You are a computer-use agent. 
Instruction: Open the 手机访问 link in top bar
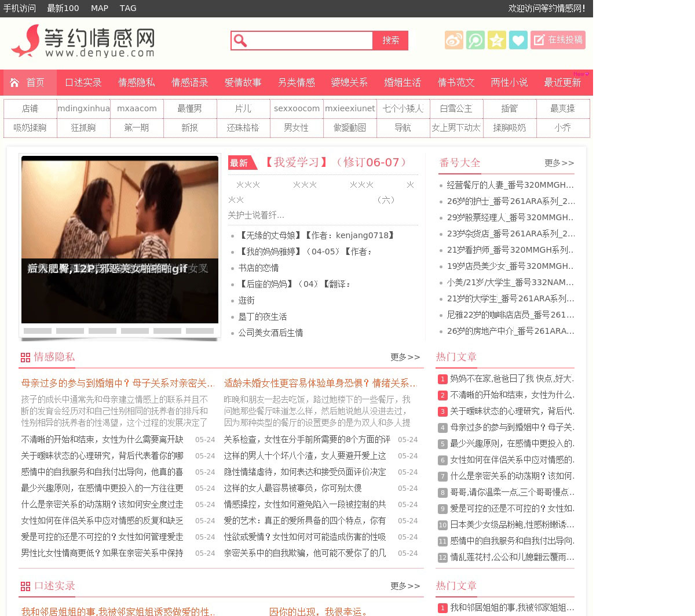(x=20, y=8)
